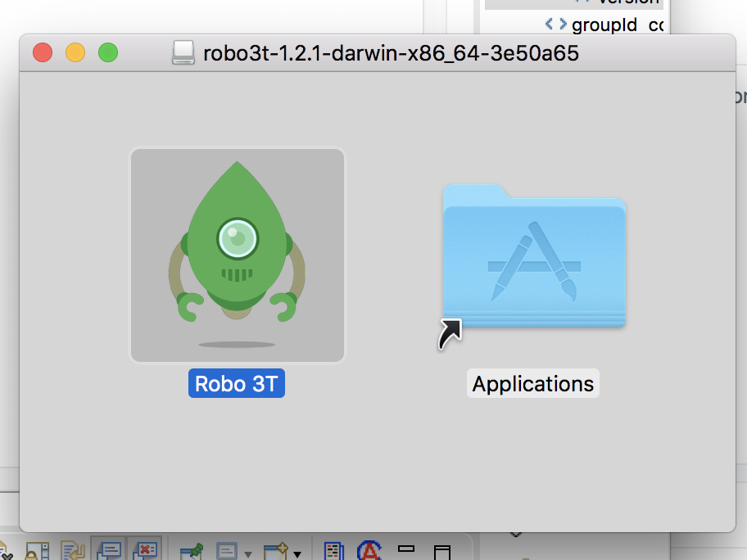This screenshot has width=747, height=560.
Task: Pin the console in the Eclipse toolbar
Action: click(192, 552)
